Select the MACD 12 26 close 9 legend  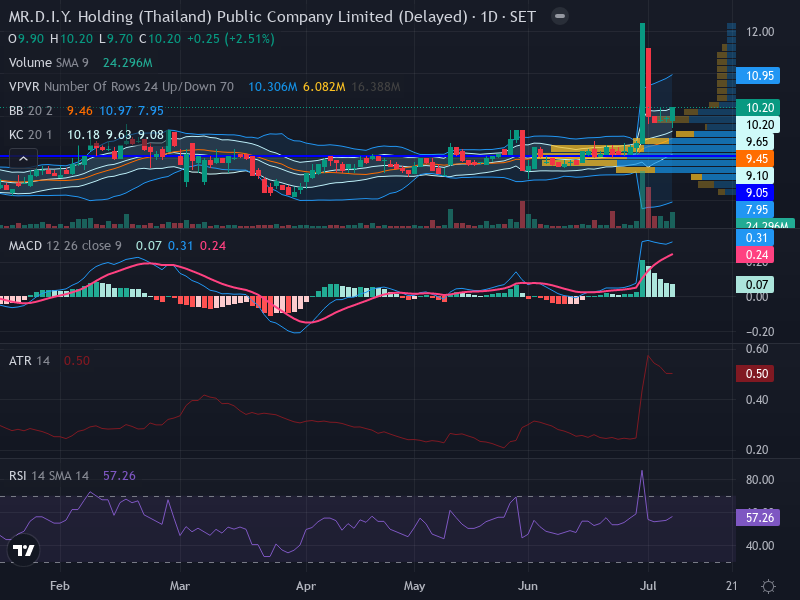(65, 246)
